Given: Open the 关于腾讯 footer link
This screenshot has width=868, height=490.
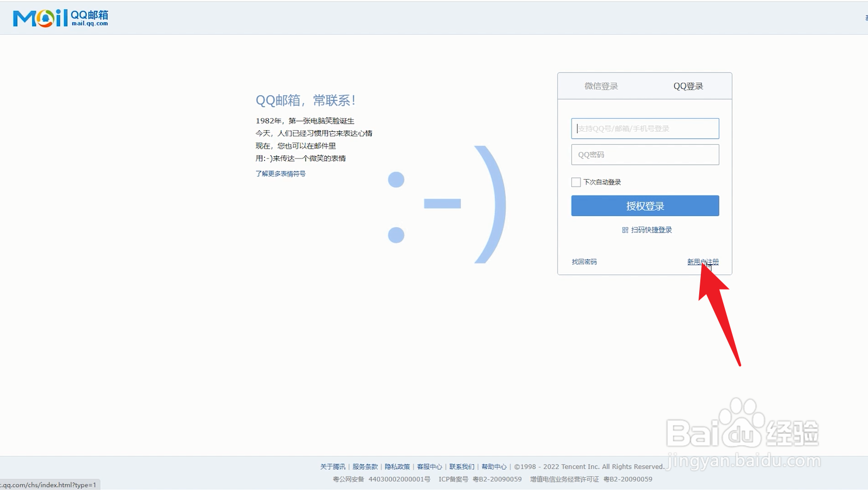Looking at the screenshot, I should 333,467.
